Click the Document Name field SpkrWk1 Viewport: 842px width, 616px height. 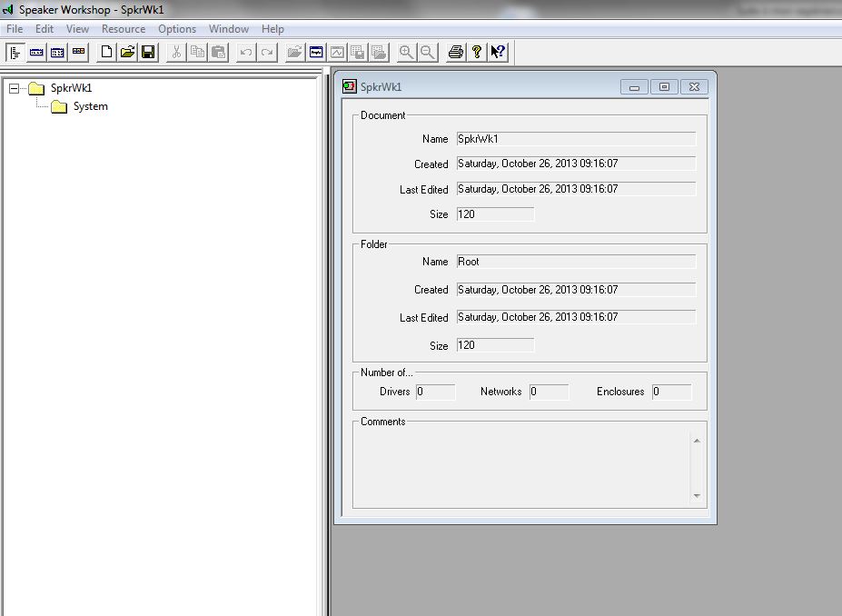576,139
